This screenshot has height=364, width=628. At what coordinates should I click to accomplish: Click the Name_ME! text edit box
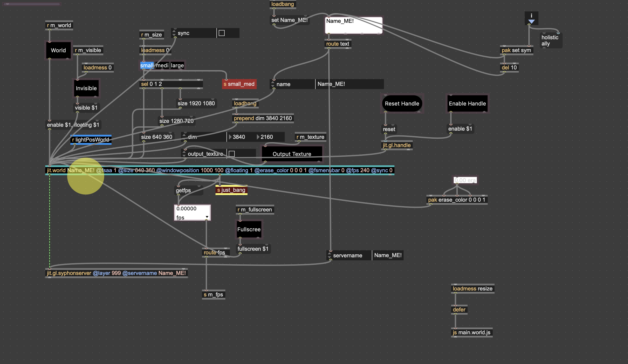click(x=354, y=25)
